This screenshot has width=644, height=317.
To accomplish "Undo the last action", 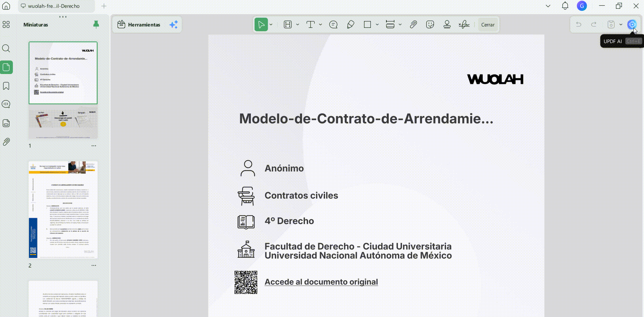I will tap(579, 24).
